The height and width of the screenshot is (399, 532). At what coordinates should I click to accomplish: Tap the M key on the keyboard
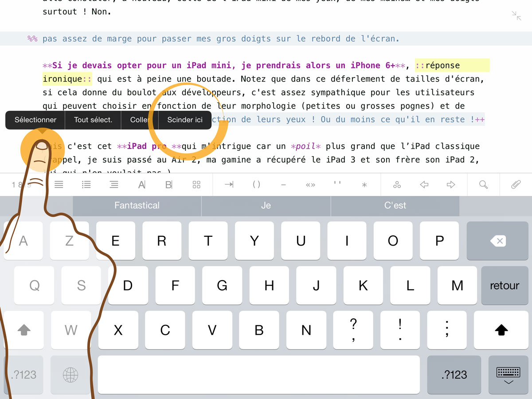pos(458,286)
